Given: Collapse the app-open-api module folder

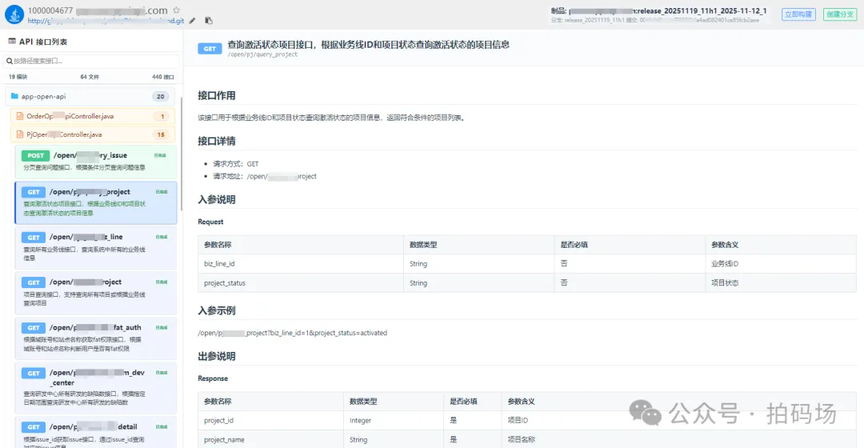Looking at the screenshot, I should click(x=90, y=96).
